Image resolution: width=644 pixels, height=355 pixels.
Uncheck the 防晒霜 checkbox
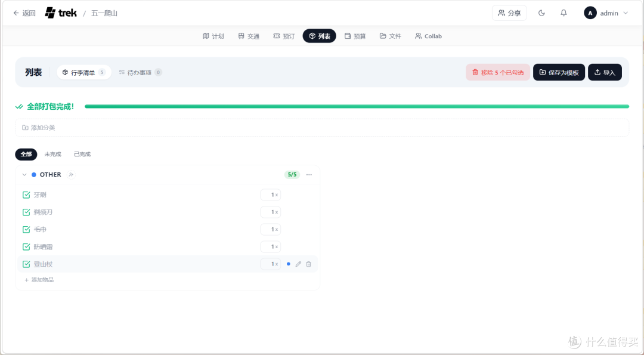coord(26,246)
